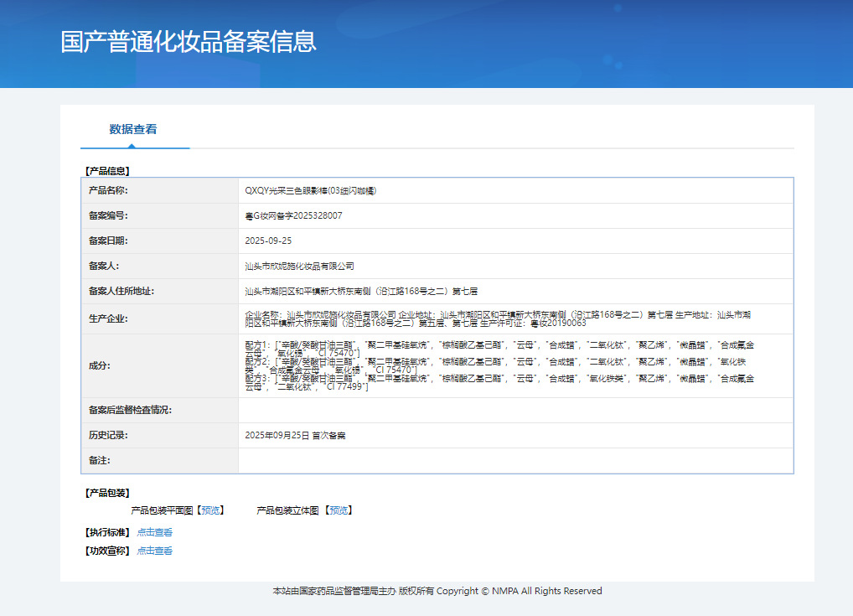Click the page title 国产普通化妆品备案信息
The image size is (853, 616).
189,42
